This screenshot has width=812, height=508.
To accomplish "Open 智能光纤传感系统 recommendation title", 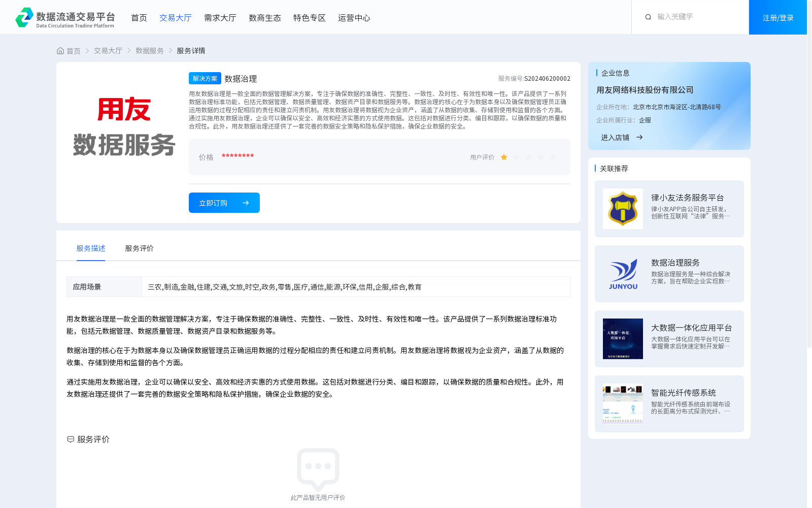I will coord(684,393).
